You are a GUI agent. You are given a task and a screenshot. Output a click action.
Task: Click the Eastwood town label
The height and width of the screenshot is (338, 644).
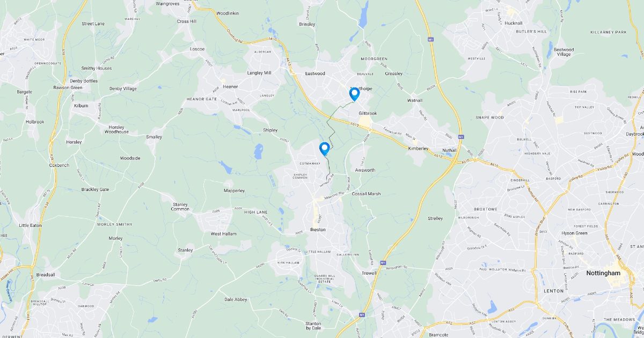tap(315, 74)
